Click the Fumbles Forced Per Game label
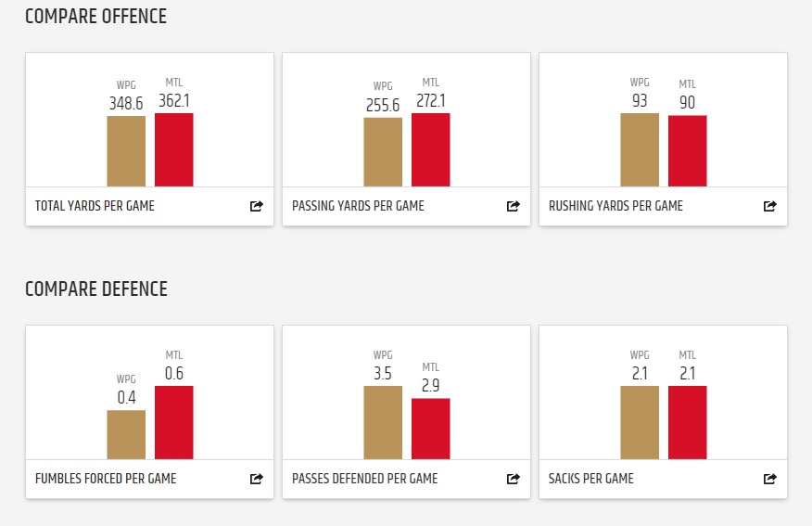This screenshot has width=812, height=526. (x=106, y=479)
